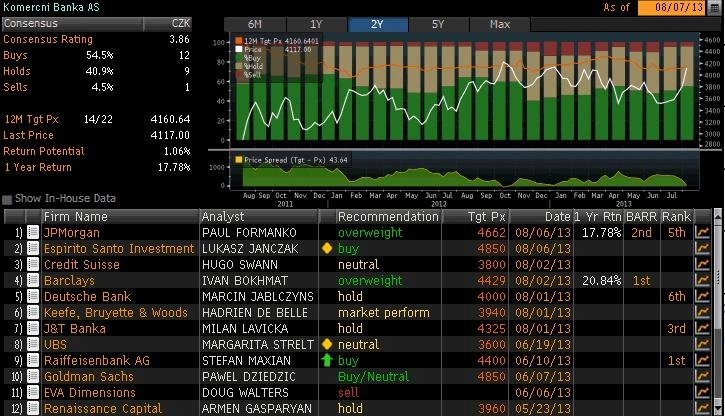The height and width of the screenshot is (416, 725).
Task: Open Espirito Santo Investment document icon
Action: coord(33,249)
